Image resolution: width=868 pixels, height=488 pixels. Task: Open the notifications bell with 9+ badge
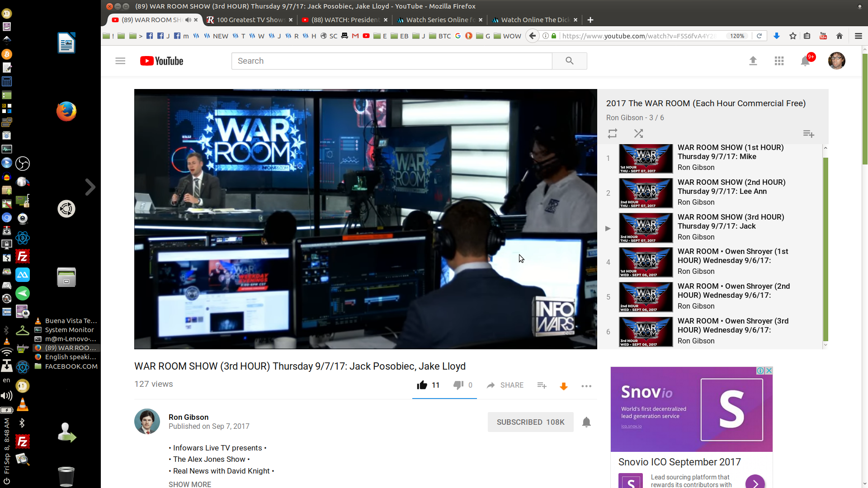point(806,60)
